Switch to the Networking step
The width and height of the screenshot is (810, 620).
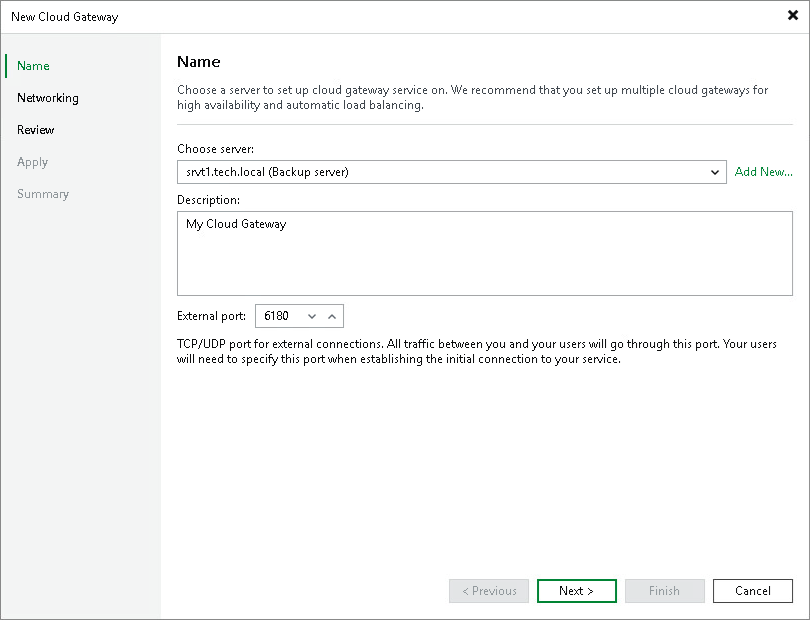[x=48, y=97]
